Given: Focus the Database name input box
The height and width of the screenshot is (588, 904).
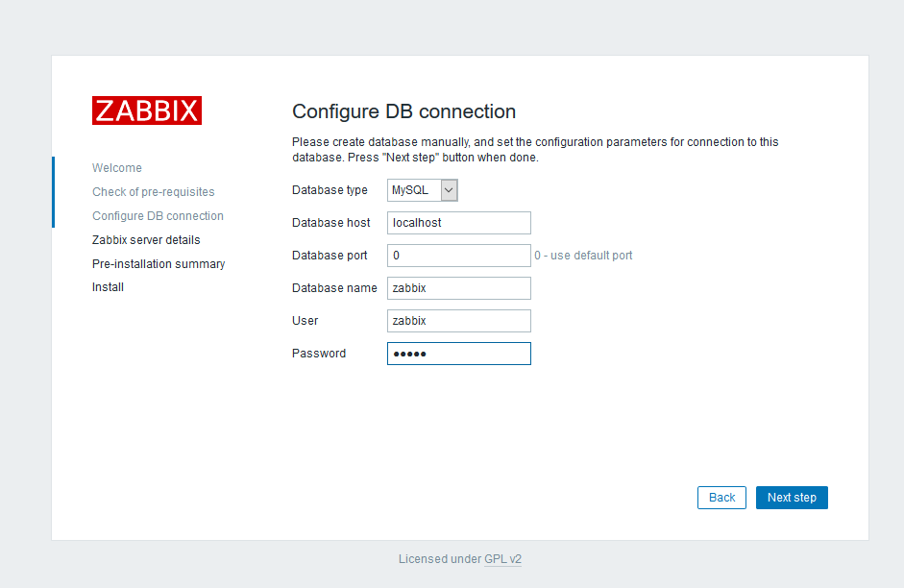Looking at the screenshot, I should coord(458,288).
